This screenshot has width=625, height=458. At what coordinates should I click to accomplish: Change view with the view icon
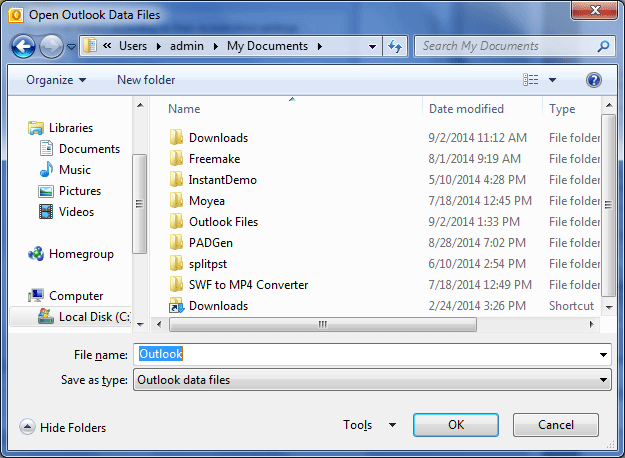click(531, 80)
